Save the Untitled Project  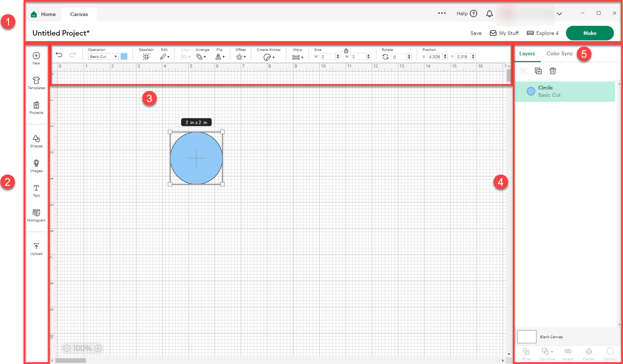[475, 33]
